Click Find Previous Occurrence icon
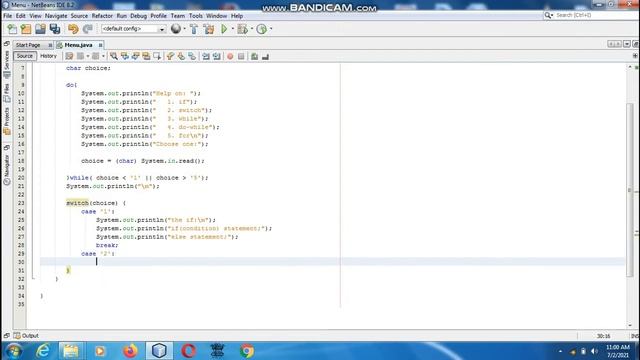Screen dimensions: 640x360 [125, 56]
